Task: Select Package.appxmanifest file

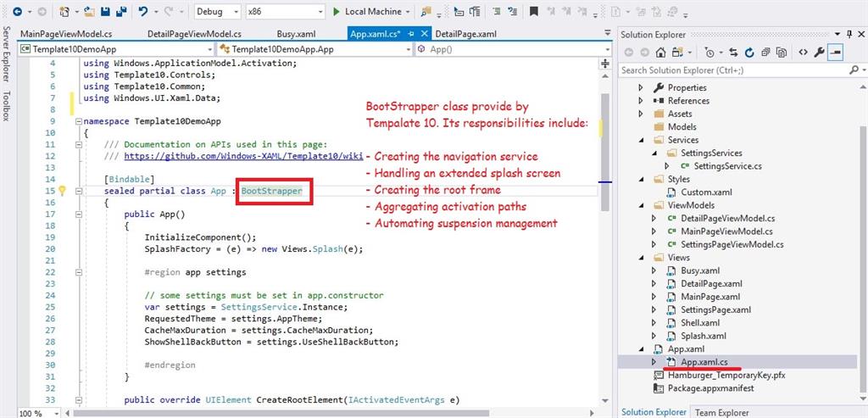Action: (x=711, y=388)
